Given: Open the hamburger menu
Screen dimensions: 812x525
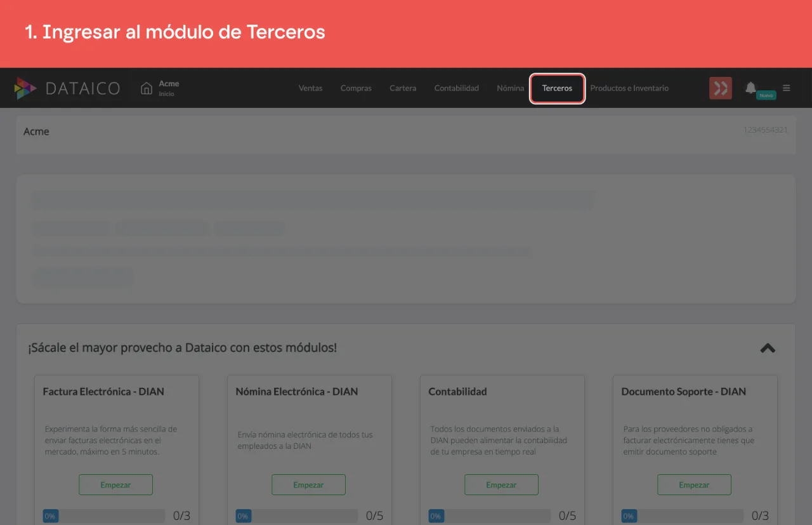Looking at the screenshot, I should point(787,88).
